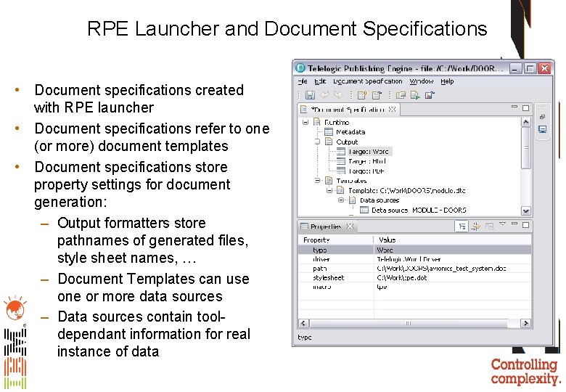566x392 pixels.
Task: Open the Document Specification menu
Action: pyautogui.click(x=367, y=81)
